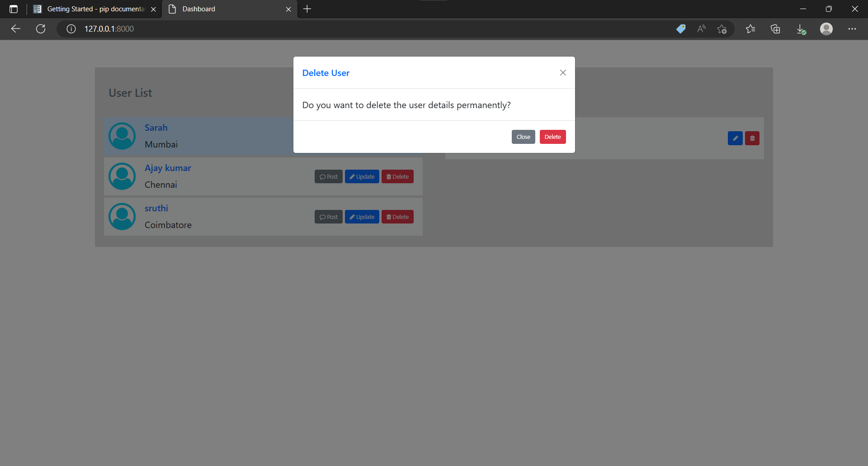Open a new browser tab
This screenshot has height=466, width=868.
coord(307,9)
